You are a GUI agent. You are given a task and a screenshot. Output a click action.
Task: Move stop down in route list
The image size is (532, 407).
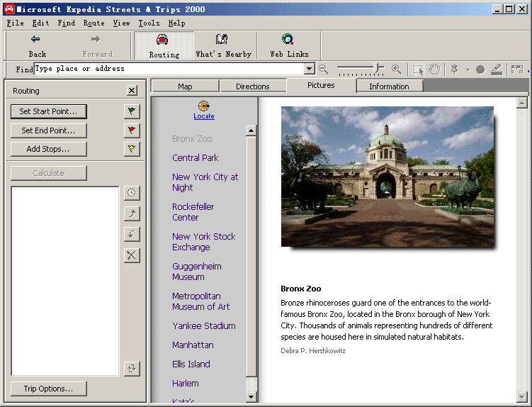(132, 234)
